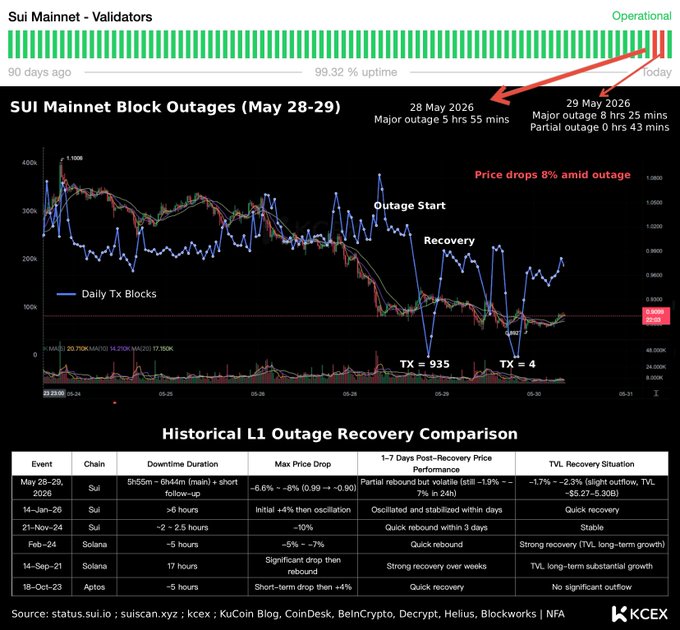Click the 'Event' column header
680x630 pixels.
(42, 464)
